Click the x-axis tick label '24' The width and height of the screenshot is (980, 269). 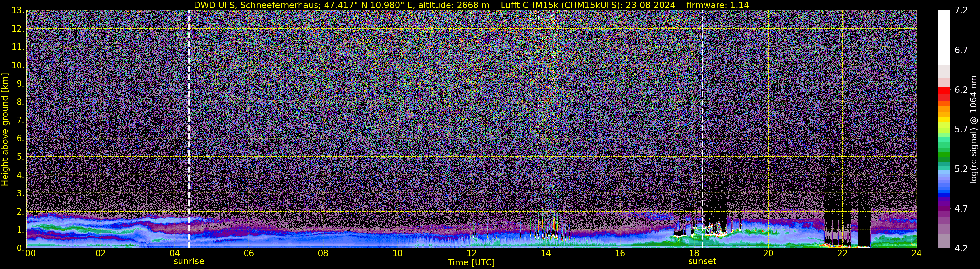[x=917, y=253]
